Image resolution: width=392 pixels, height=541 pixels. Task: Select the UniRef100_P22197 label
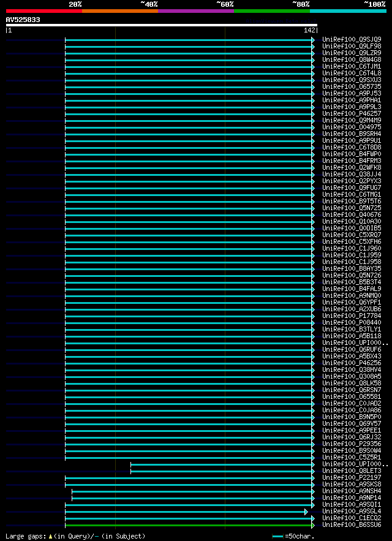click(x=352, y=477)
